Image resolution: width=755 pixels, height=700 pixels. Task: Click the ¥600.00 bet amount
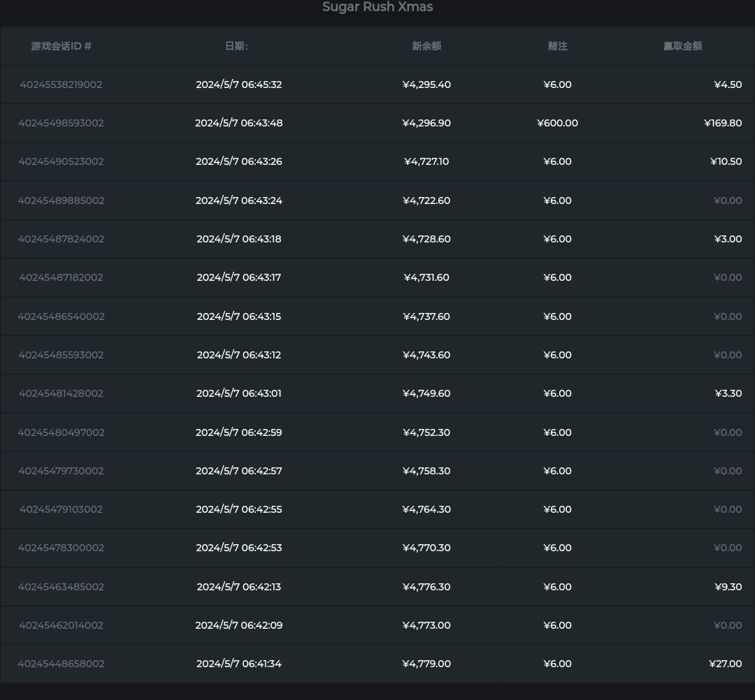pos(558,123)
